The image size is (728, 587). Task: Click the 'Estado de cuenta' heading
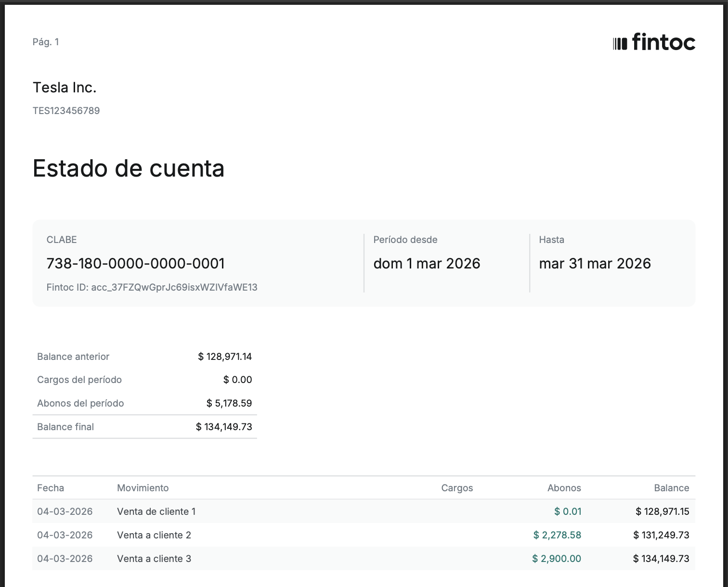pos(129,168)
